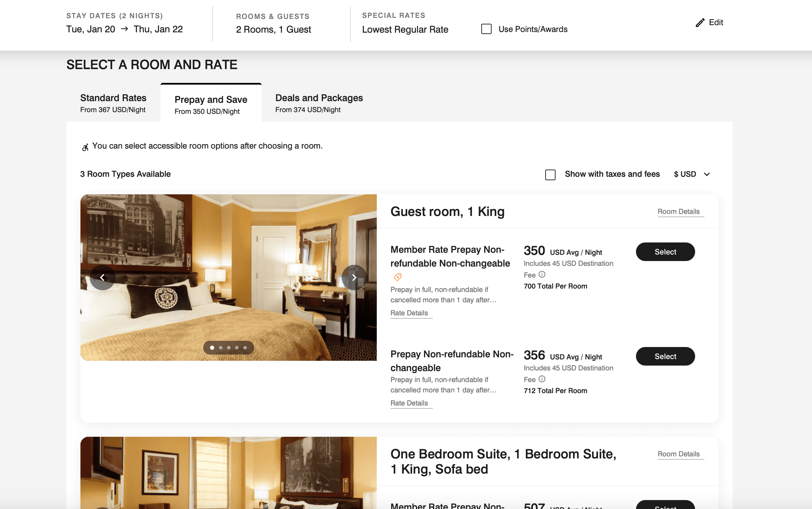
Task: Open Destination Fee info icon for 350 rate
Action: pos(542,274)
